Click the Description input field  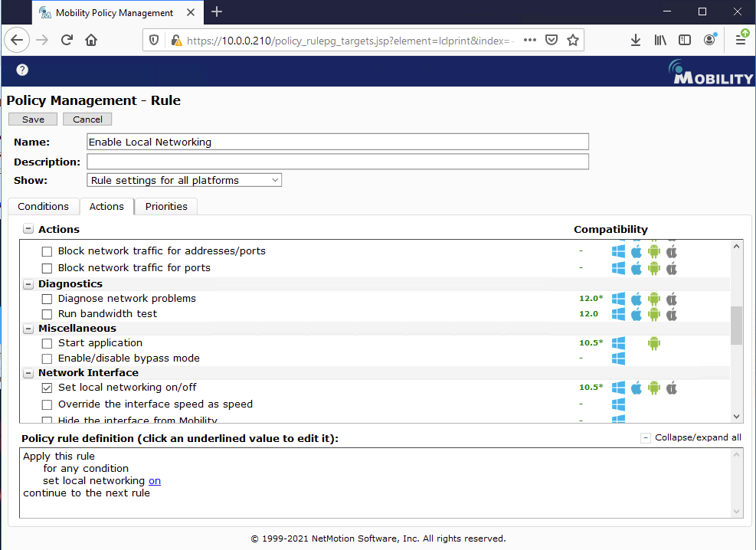point(337,162)
